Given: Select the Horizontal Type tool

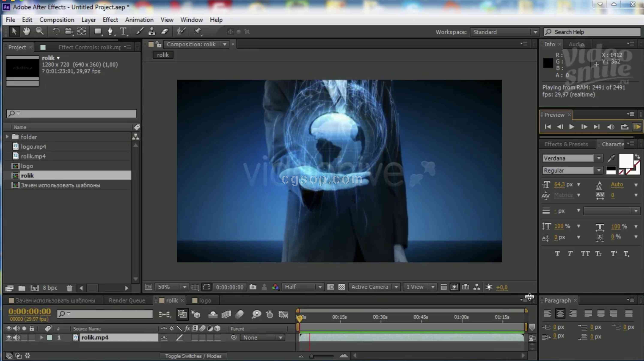Looking at the screenshot, I should click(x=123, y=32).
